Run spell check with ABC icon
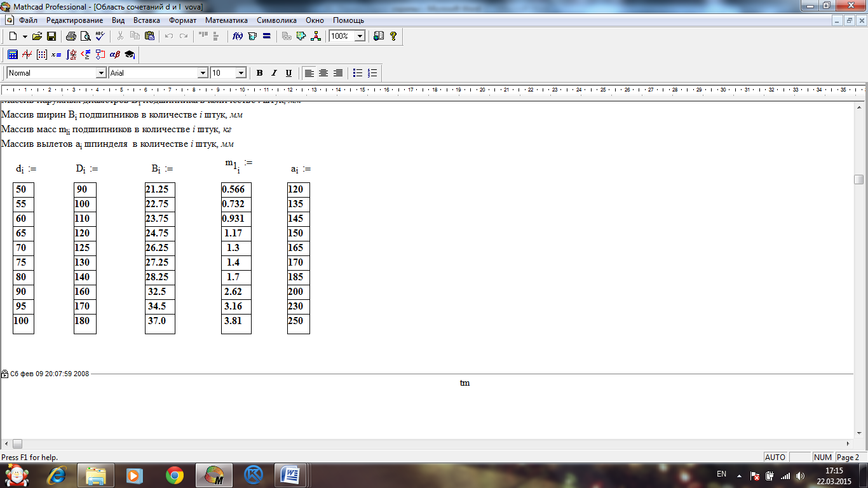Image resolution: width=868 pixels, height=488 pixels. tap(100, 36)
